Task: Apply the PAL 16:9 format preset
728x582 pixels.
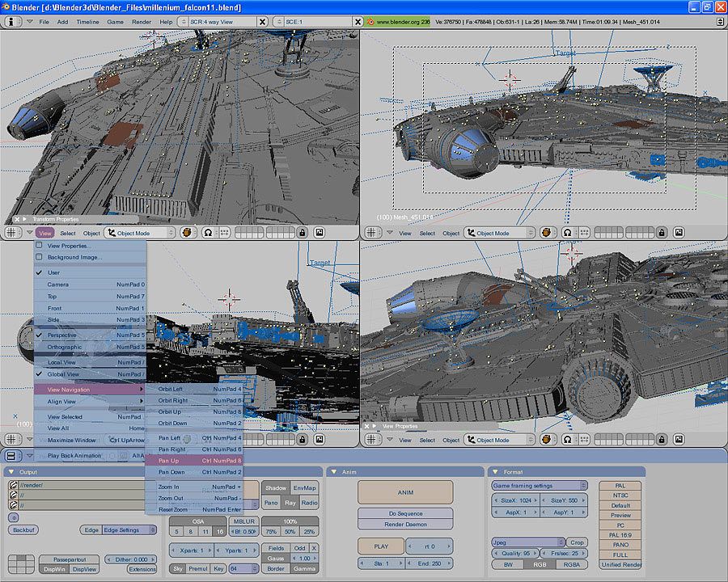Action: click(620, 535)
